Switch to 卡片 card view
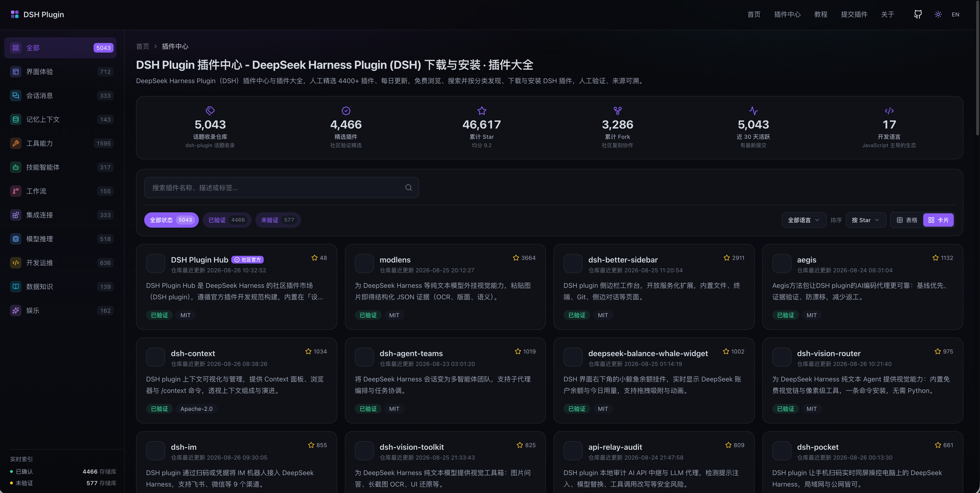This screenshot has width=980, height=493. 938,220
